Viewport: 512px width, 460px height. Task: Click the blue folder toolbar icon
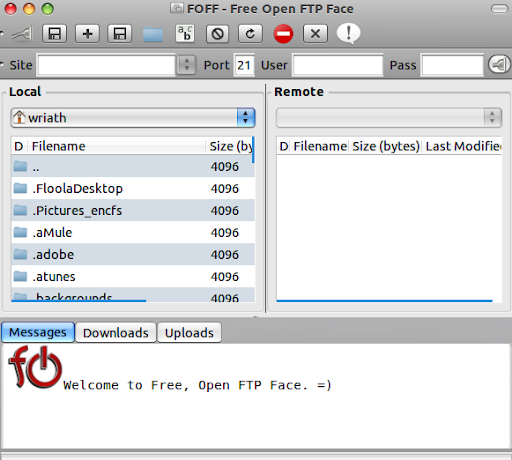[153, 34]
